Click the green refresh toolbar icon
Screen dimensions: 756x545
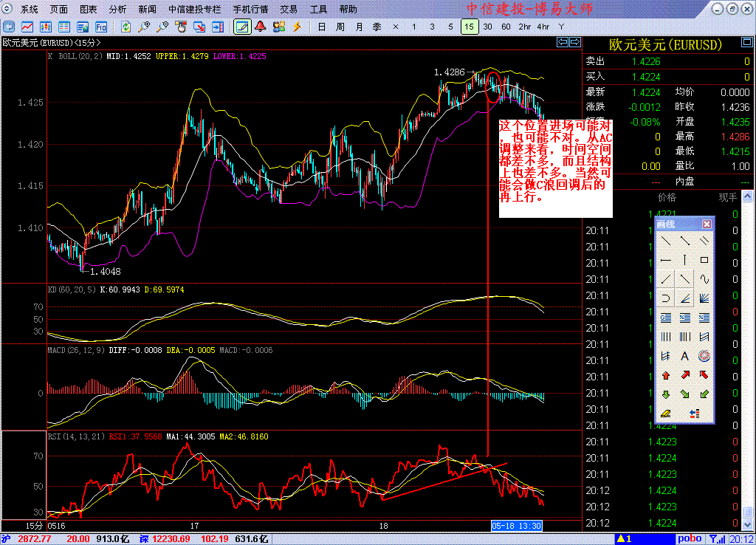click(x=126, y=27)
